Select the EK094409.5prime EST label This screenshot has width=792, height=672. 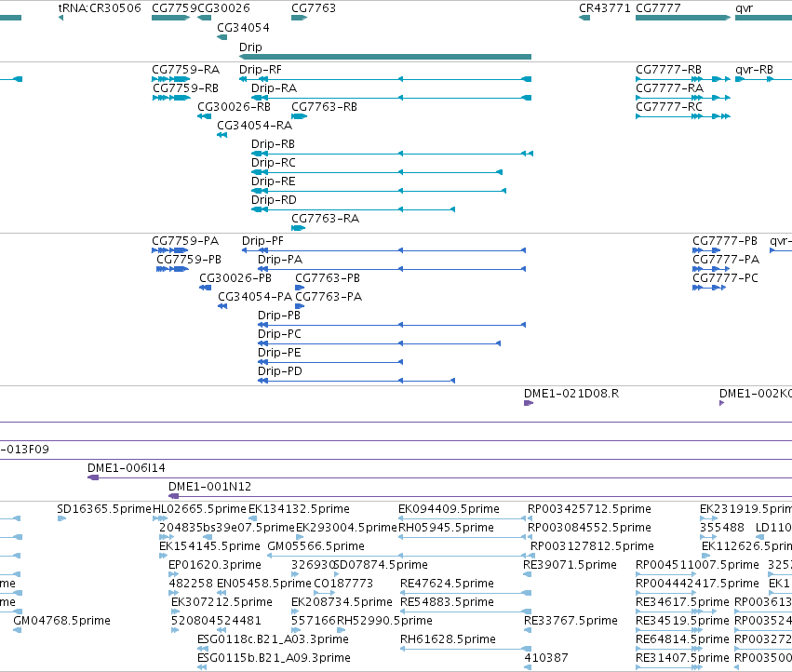click(x=449, y=509)
